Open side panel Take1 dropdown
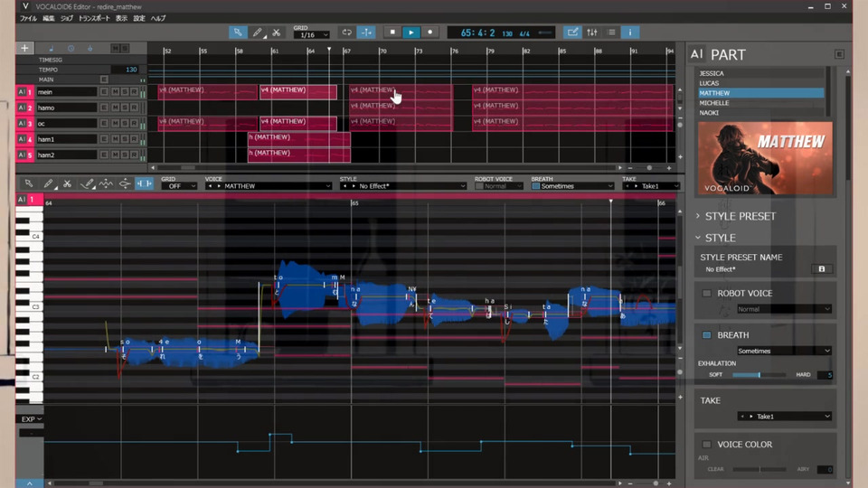This screenshot has height=488, width=868. coord(784,416)
